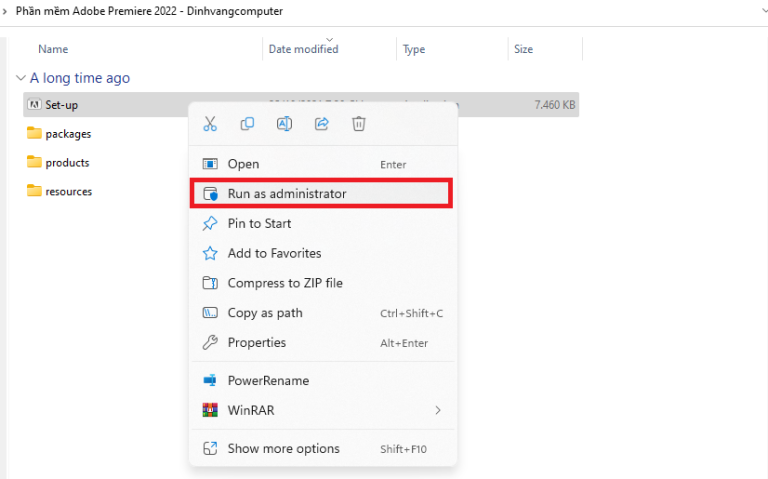
Task: Choose Open from the context menu
Action: pos(243,164)
